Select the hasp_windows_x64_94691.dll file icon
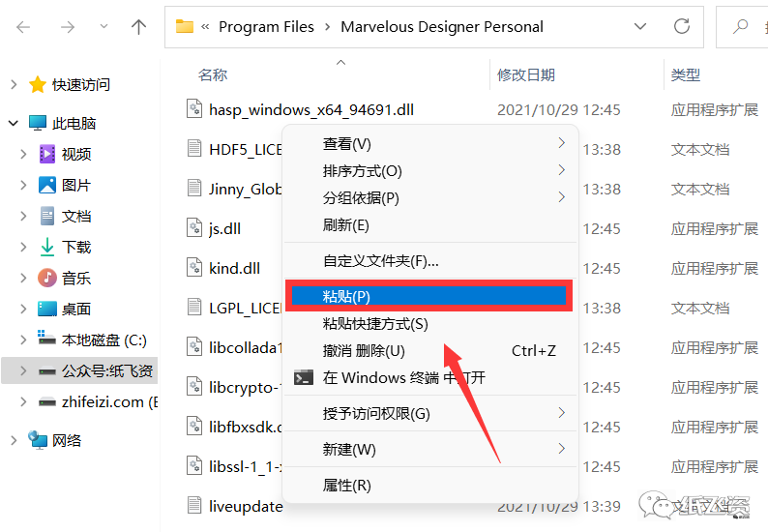768x532 pixels. coord(194,109)
